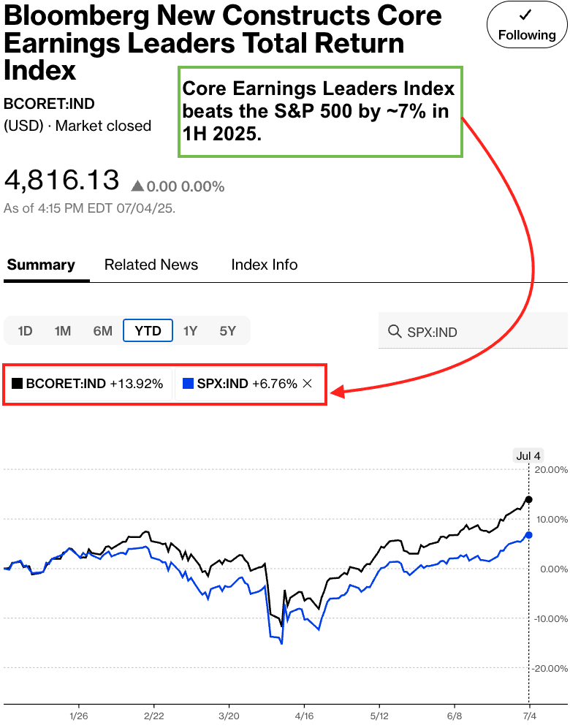This screenshot has height=728, width=570.
Task: Select the 1D time range
Action: pyautogui.click(x=25, y=331)
